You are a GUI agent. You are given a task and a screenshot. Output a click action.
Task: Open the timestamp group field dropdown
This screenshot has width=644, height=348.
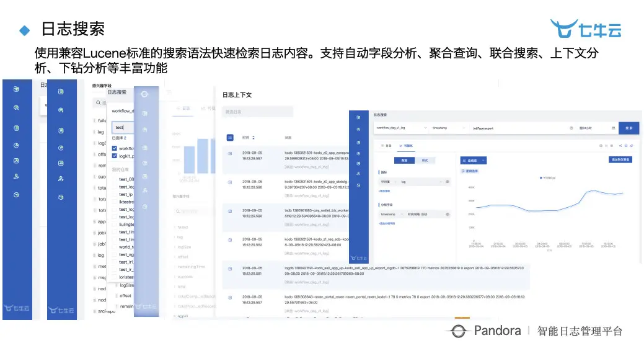[392, 215]
